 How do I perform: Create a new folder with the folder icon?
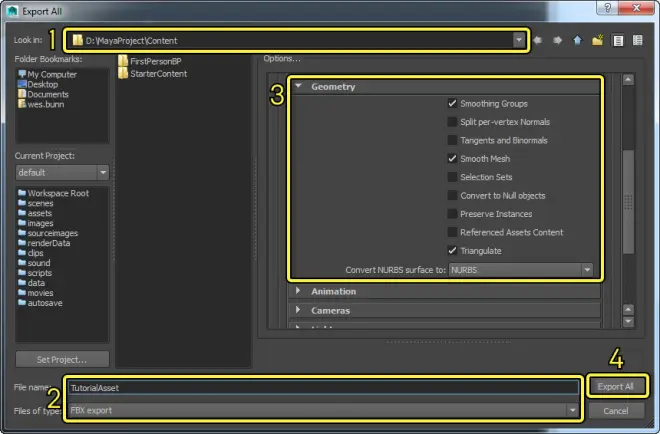pyautogui.click(x=598, y=41)
